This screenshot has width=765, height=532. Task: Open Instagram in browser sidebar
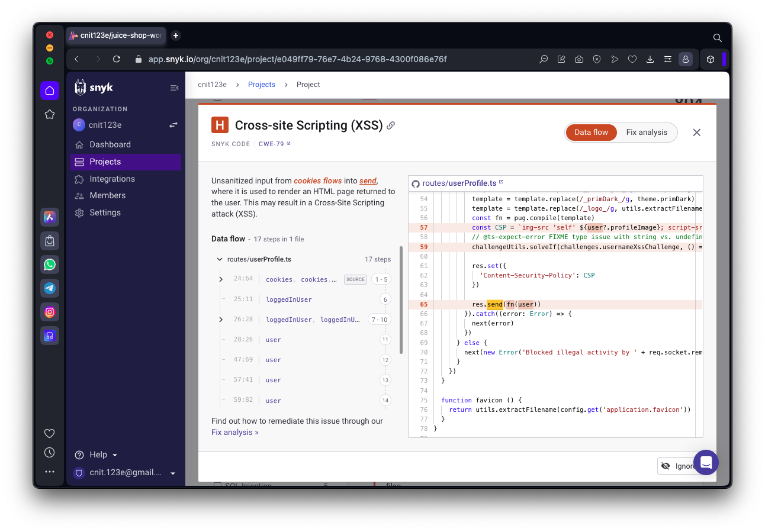tap(50, 312)
